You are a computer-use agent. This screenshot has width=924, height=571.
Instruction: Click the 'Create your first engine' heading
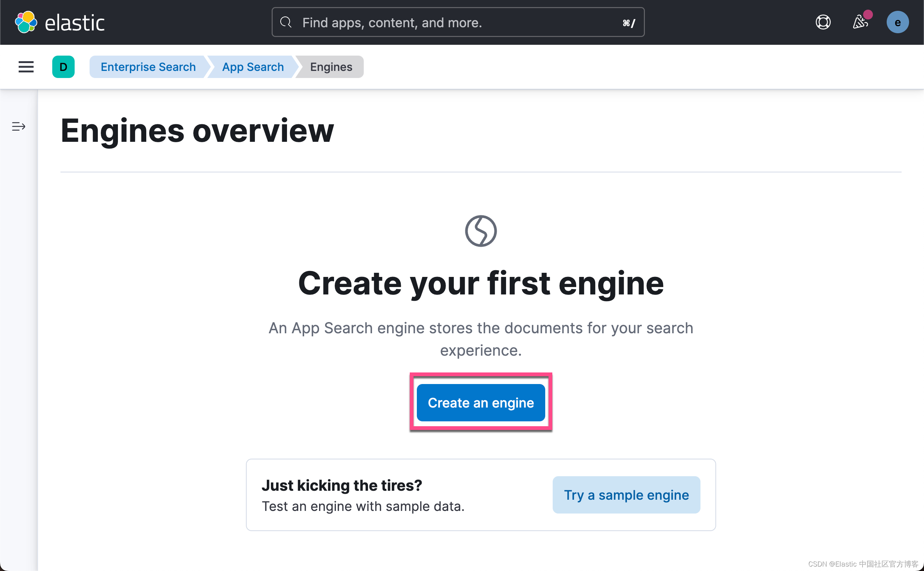point(481,284)
